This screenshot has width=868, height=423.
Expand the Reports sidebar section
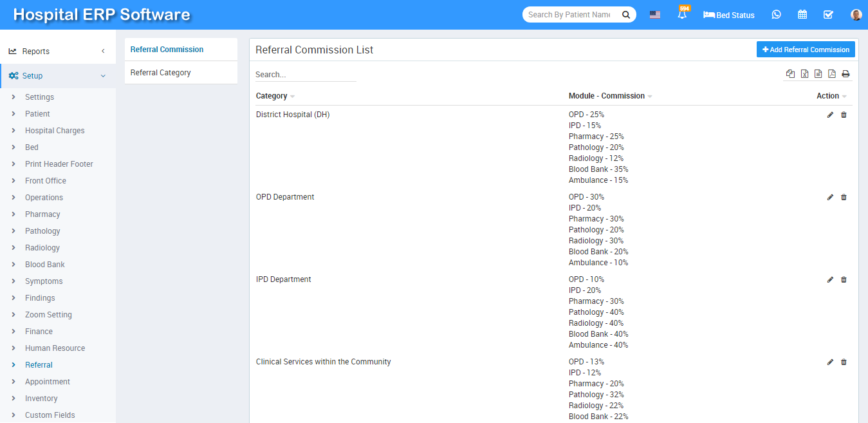pyautogui.click(x=58, y=52)
